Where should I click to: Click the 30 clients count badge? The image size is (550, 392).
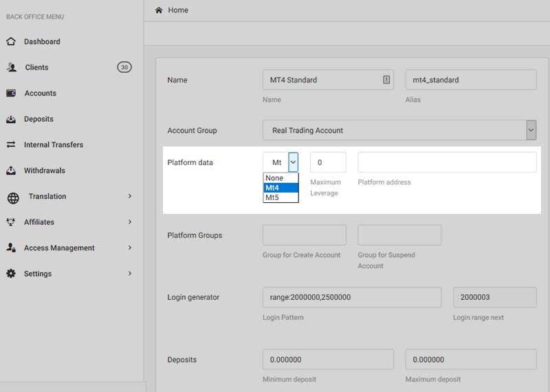[124, 67]
